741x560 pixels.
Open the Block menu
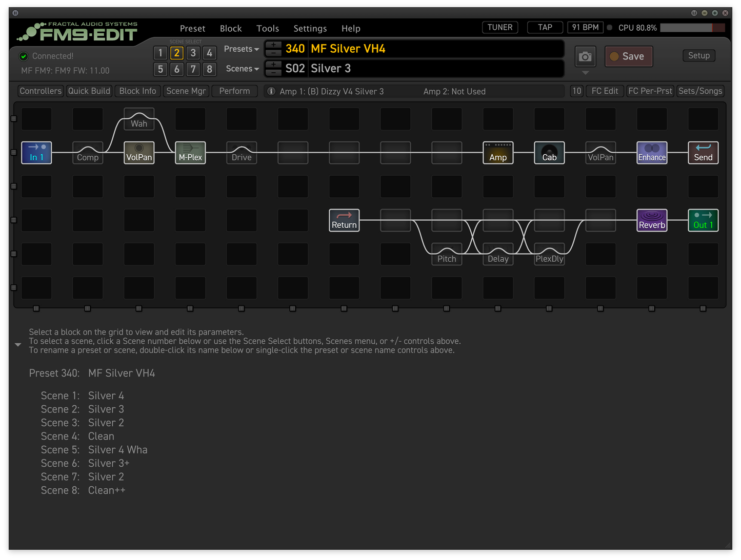(x=231, y=29)
